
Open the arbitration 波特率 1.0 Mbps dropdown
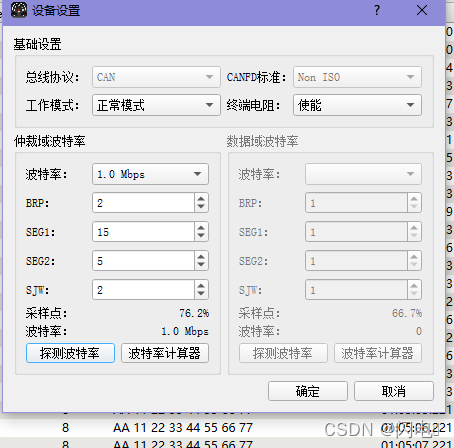150,174
